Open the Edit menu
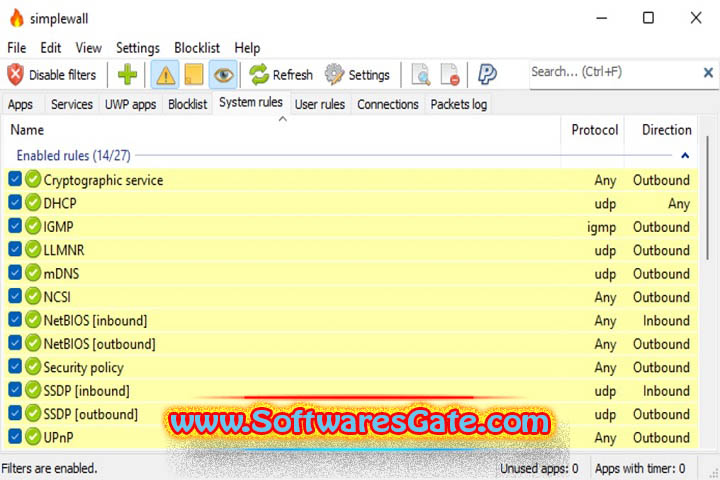 [x=51, y=48]
